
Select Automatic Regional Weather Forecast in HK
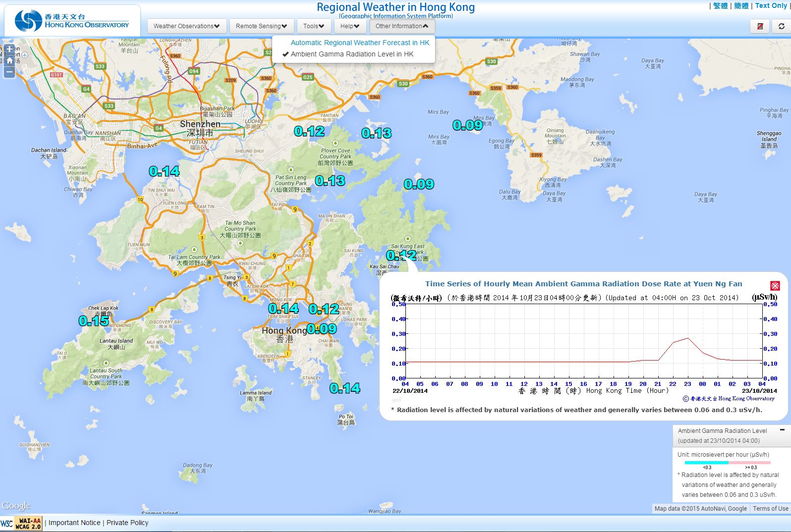click(x=360, y=43)
